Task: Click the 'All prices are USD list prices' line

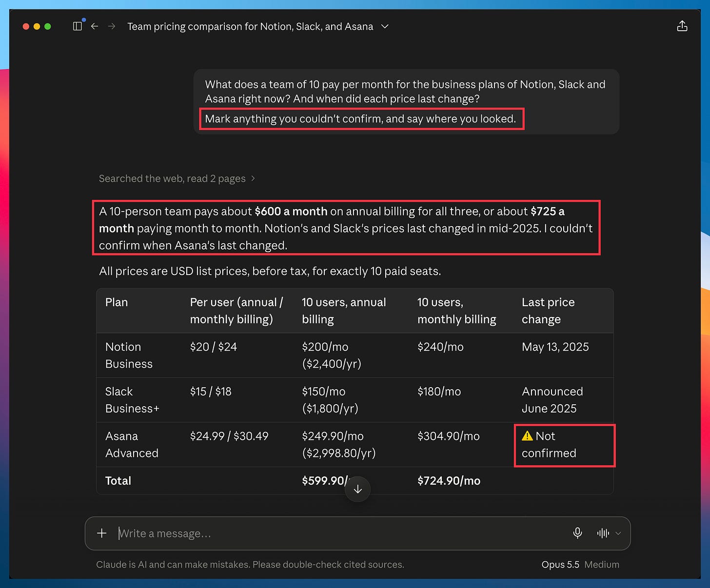Action: (x=270, y=271)
